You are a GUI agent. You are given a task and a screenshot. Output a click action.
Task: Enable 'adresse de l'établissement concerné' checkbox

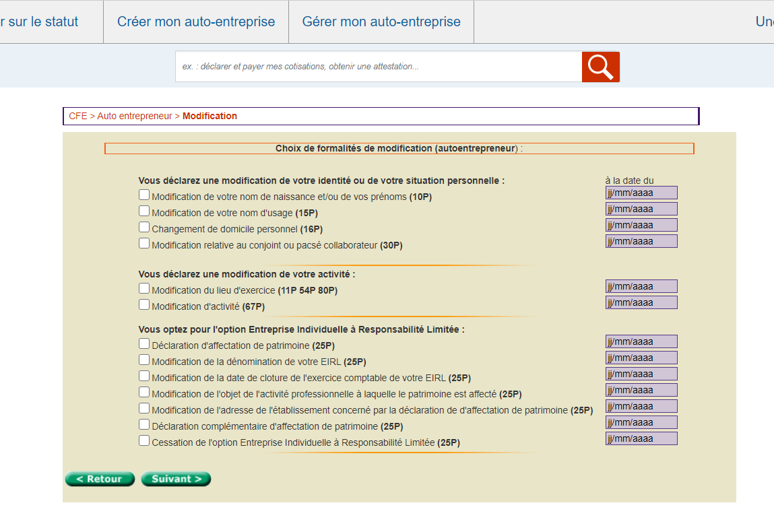144,408
